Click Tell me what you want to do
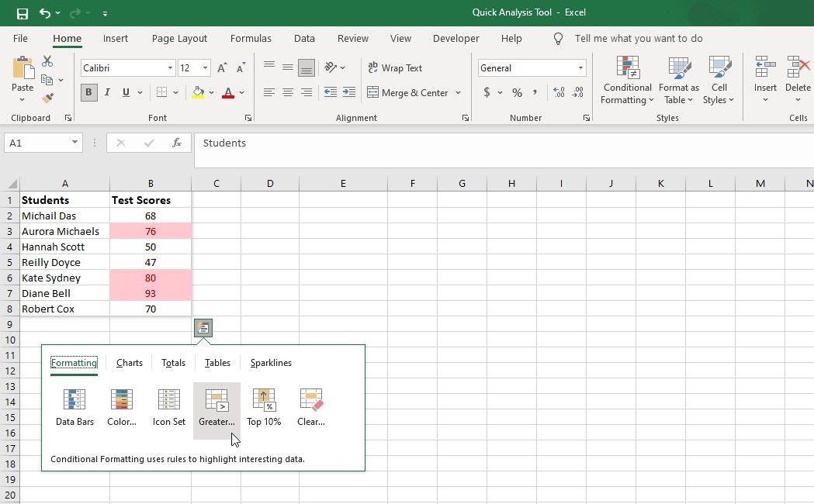This screenshot has width=814, height=504. (x=638, y=38)
